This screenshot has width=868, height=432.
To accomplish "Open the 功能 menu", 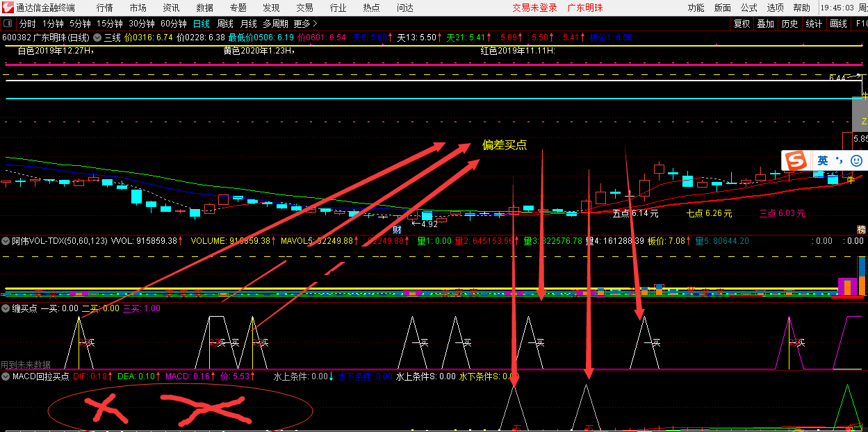I will [696, 8].
